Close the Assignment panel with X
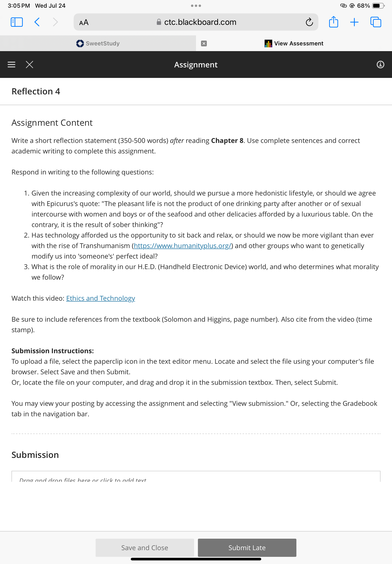 29,65
